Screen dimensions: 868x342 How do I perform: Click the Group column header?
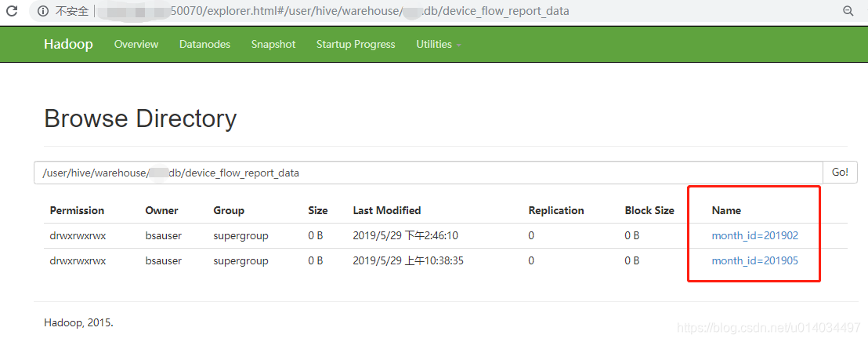[229, 211]
